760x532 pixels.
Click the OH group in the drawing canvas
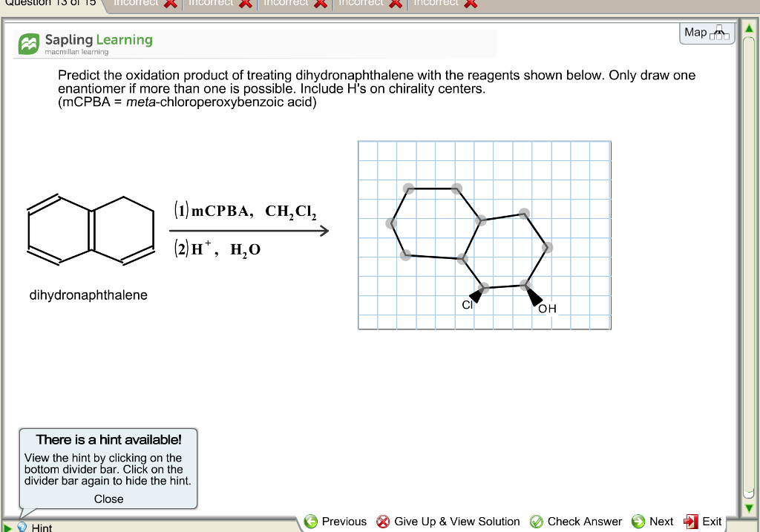[x=546, y=307]
